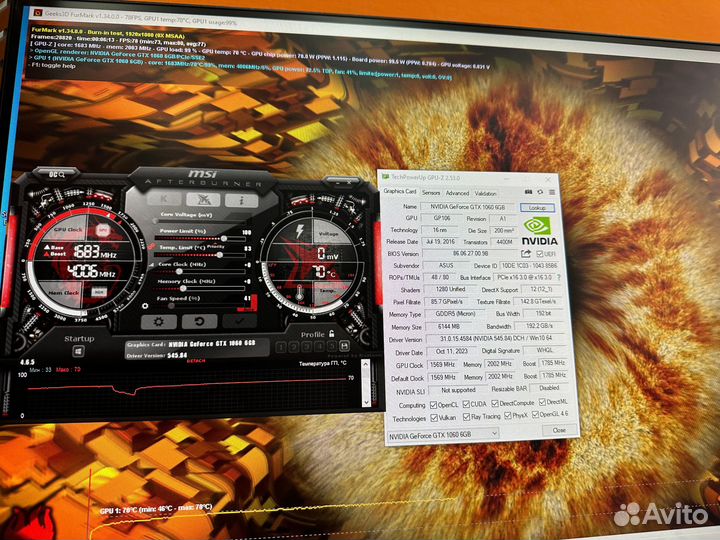Switch to GPU-Z Graphics Card tab
Image resolution: width=720 pixels, height=540 pixels.
399,191
